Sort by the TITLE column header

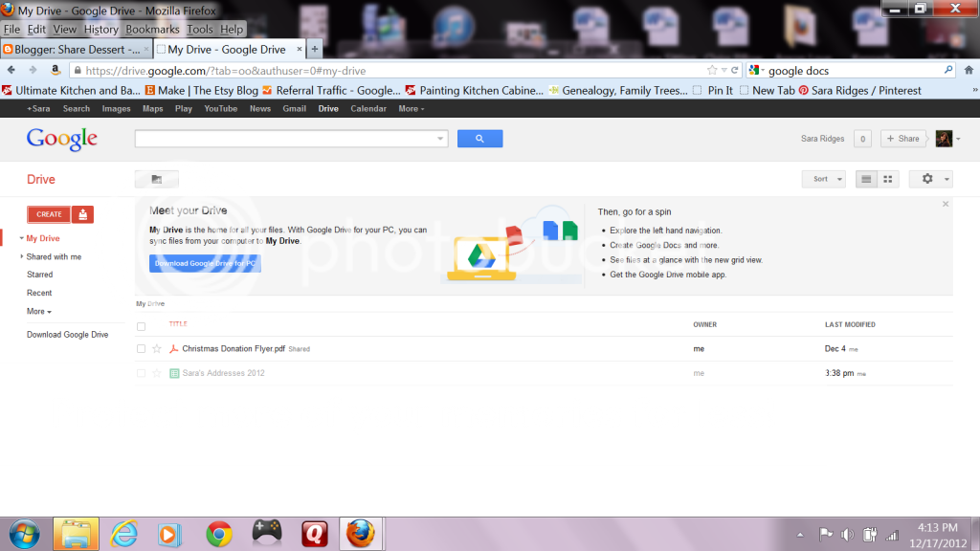[178, 323]
